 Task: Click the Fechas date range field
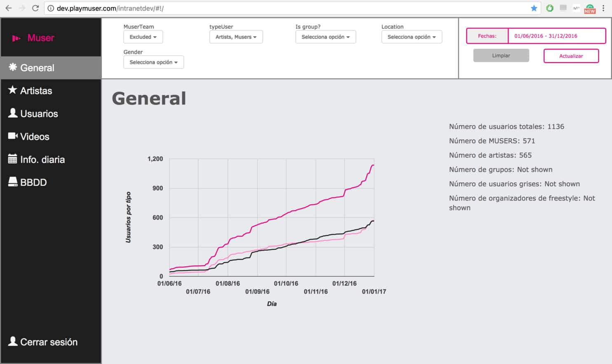556,36
